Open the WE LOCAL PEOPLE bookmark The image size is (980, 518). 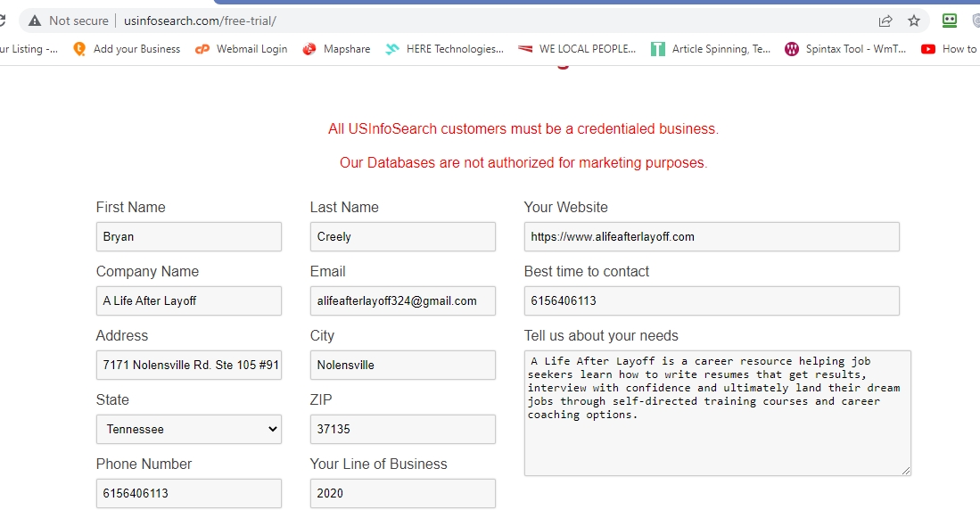pyautogui.click(x=578, y=49)
